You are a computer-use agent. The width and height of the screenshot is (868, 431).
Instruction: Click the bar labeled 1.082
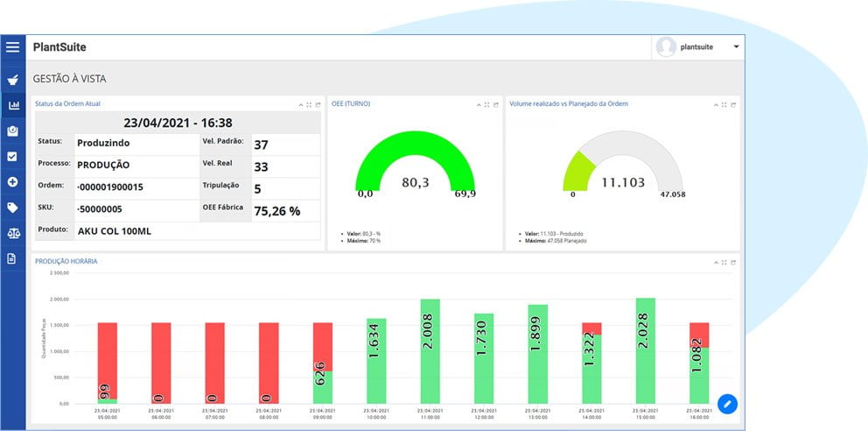(x=699, y=375)
